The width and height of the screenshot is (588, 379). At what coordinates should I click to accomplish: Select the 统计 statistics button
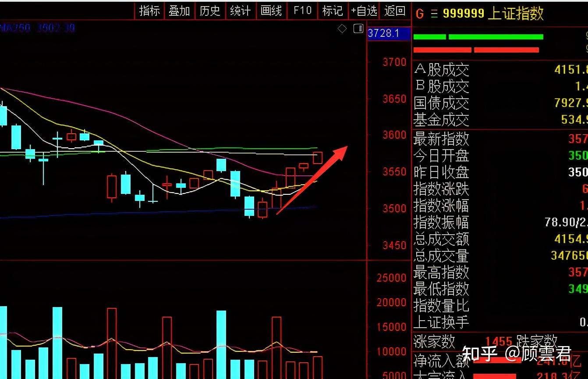tap(241, 11)
